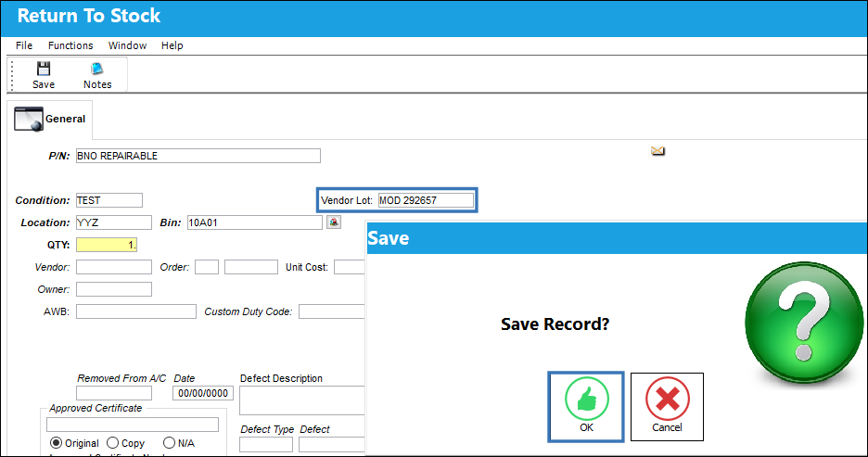Screen dimensions: 868x457
Task: Click the Save Record? prompt text
Action: 555,324
